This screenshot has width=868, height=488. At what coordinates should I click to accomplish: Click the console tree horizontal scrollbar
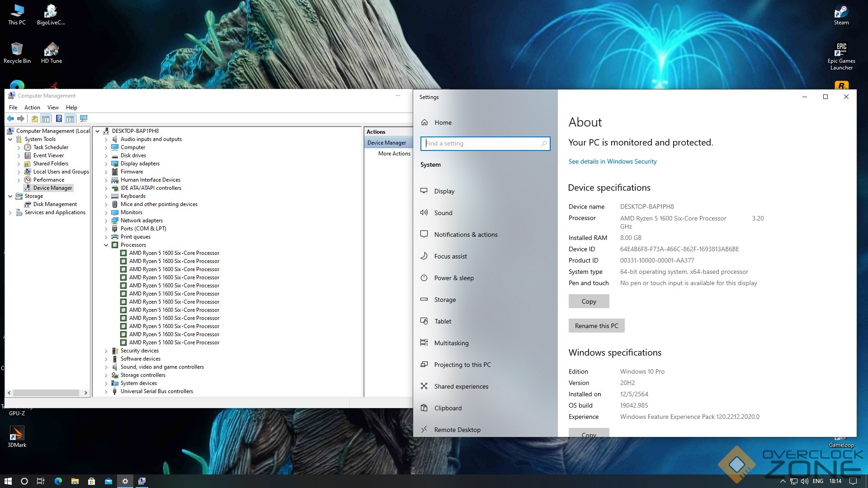[45, 393]
